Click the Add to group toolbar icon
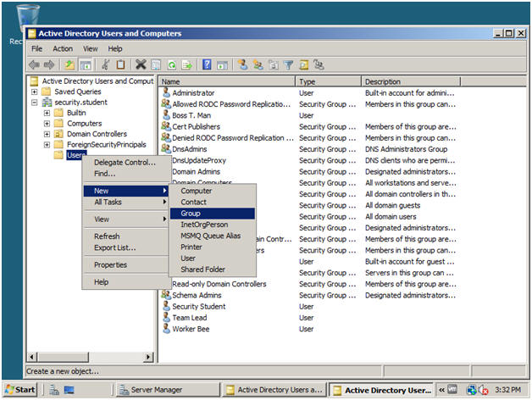Viewport: 532px width, 400px height. (319, 64)
